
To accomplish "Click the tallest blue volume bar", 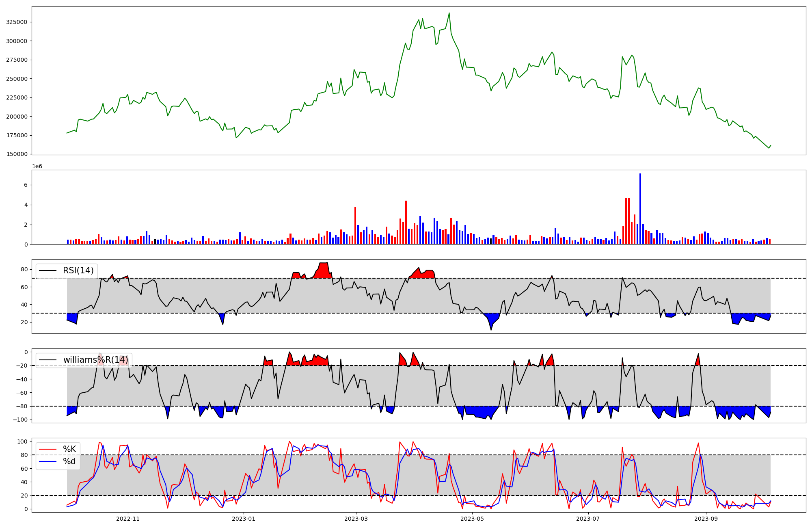I will [640, 209].
